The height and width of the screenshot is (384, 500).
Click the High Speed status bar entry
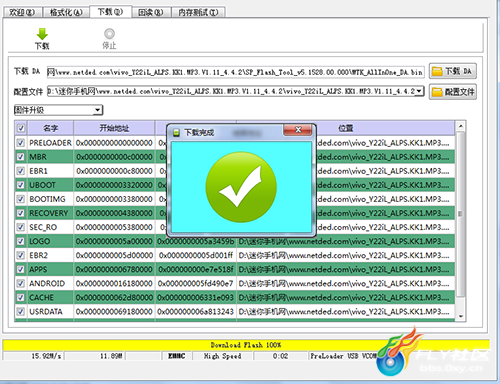(x=222, y=356)
